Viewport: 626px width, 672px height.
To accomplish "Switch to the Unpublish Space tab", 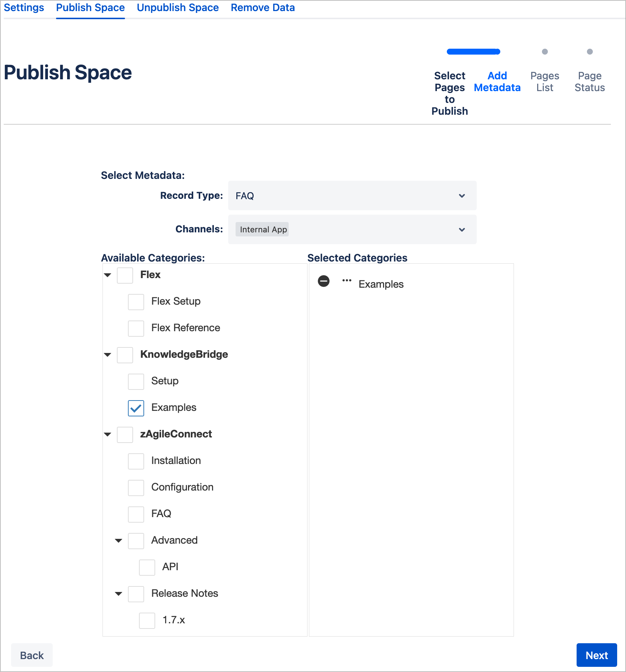I will coord(178,8).
